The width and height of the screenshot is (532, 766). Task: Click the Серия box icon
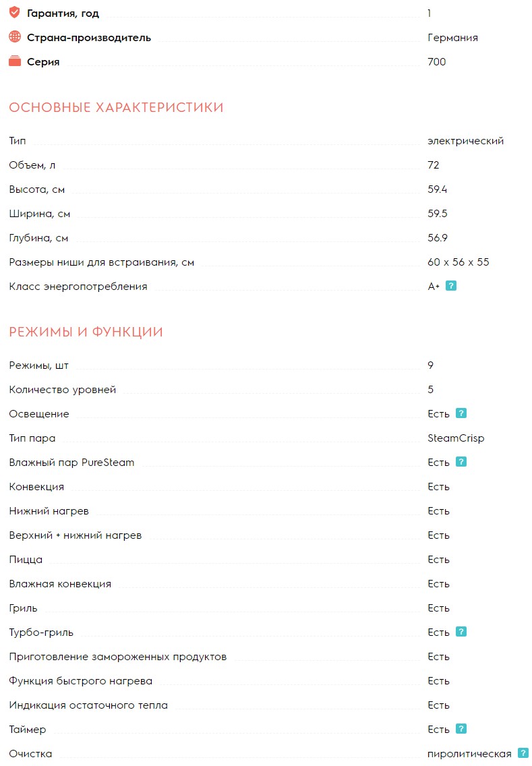tap(15, 61)
